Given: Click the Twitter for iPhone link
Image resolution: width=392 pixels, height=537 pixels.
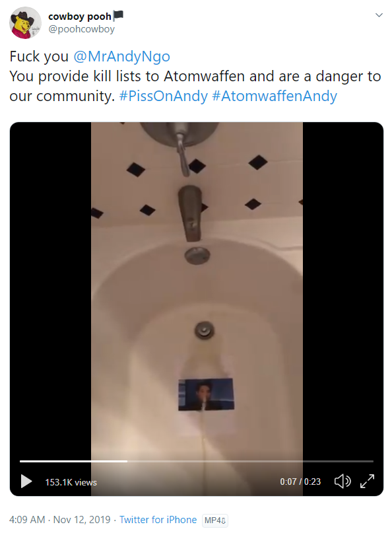Looking at the screenshot, I should (x=158, y=520).
